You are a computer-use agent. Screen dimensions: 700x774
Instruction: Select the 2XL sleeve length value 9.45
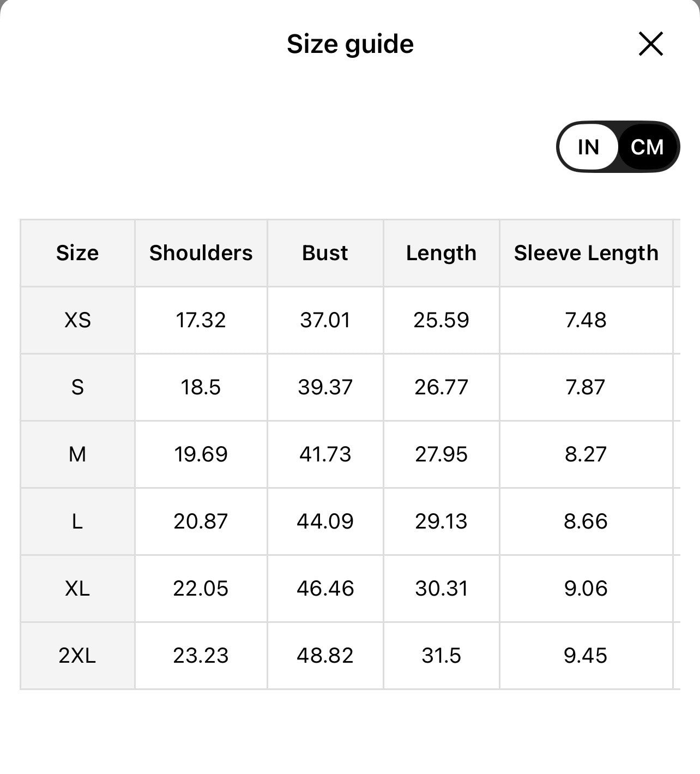[x=586, y=656]
